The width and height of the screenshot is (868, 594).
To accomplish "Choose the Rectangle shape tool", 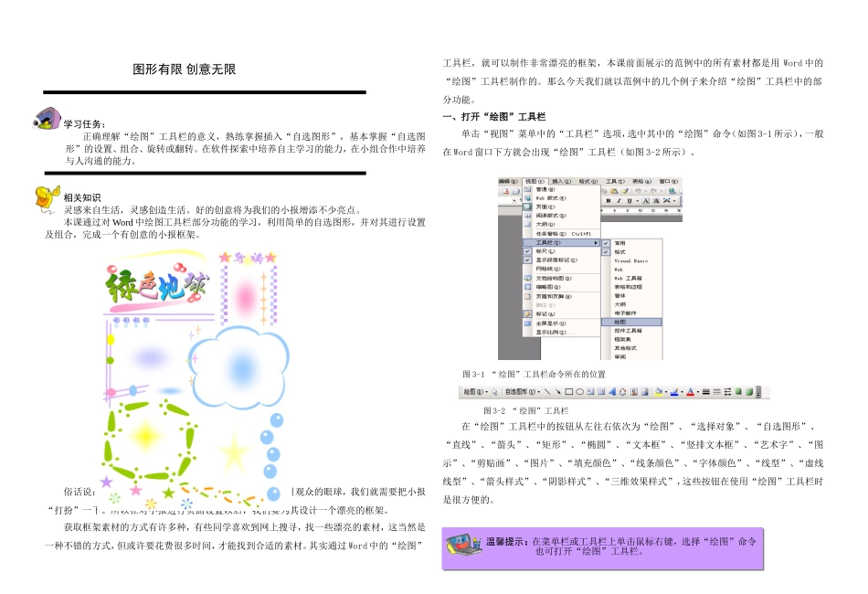I will tap(568, 391).
